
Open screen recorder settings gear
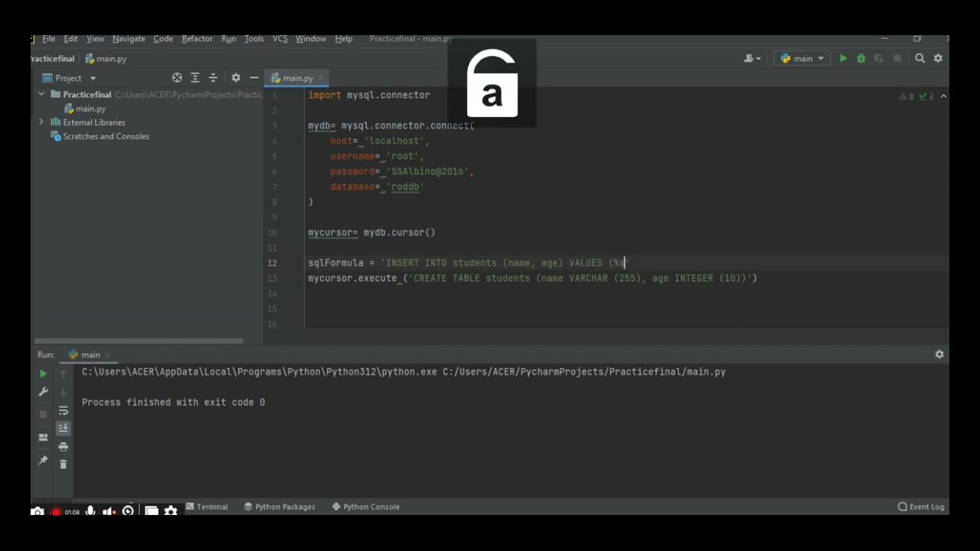coord(171,510)
